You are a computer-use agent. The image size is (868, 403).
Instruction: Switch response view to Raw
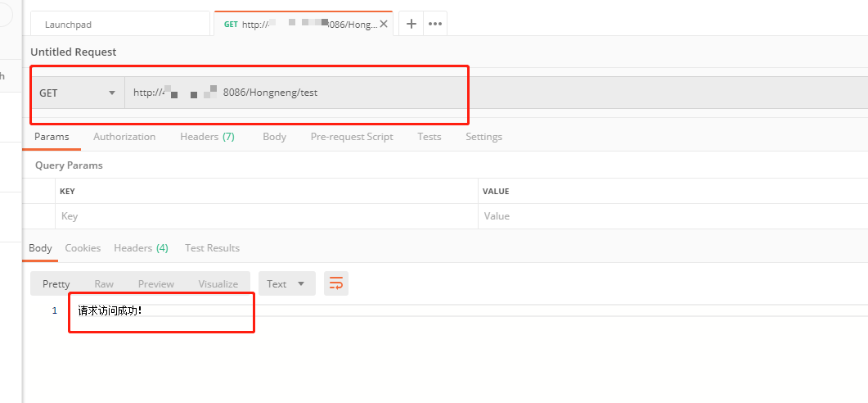pos(104,283)
